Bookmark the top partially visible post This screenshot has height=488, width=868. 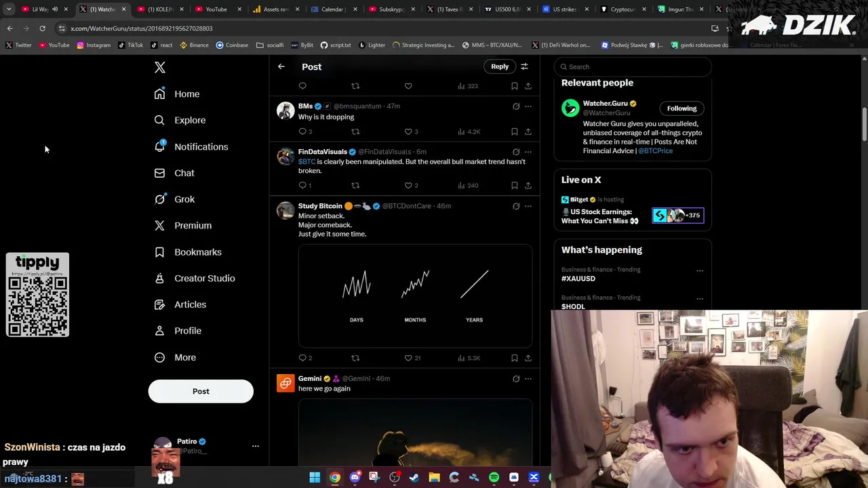tap(515, 86)
